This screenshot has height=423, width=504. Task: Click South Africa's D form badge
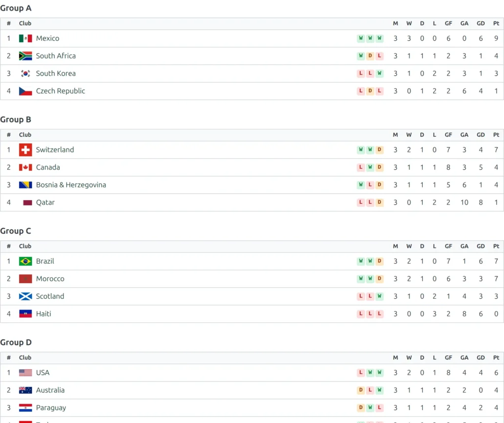(370, 56)
